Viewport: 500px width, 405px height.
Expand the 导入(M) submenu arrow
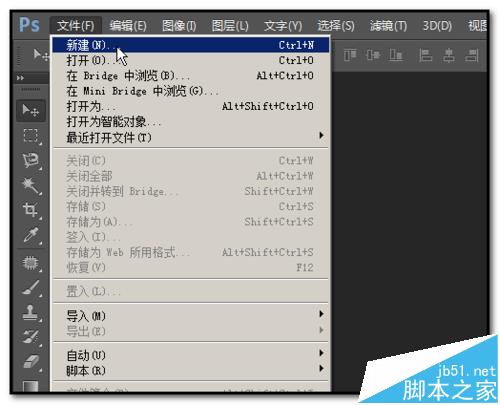(321, 314)
